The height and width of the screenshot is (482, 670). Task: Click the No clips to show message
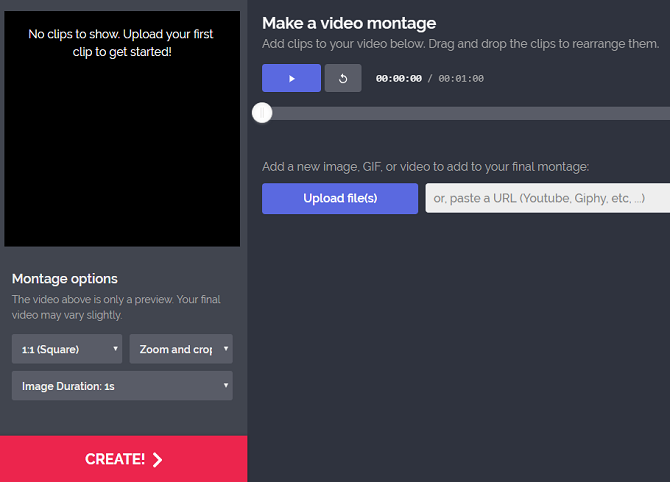[121, 42]
